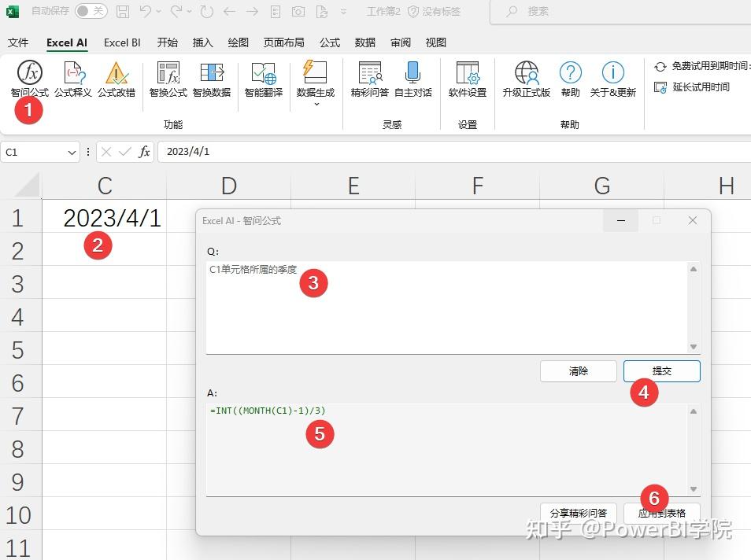This screenshot has height=560, width=751.
Task: Click the 没有标签 sensitivity label shield
Action: coord(434,12)
